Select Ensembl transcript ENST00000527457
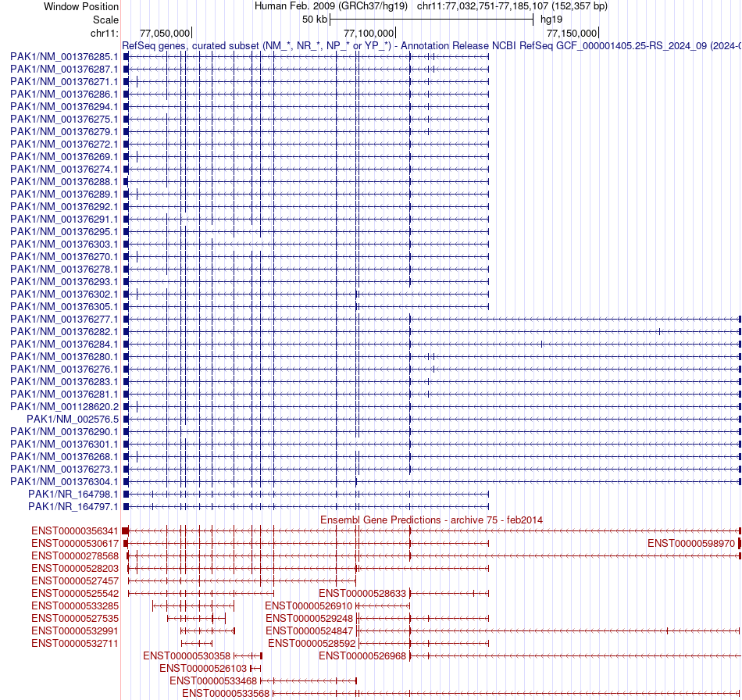742x700 pixels. (75, 580)
